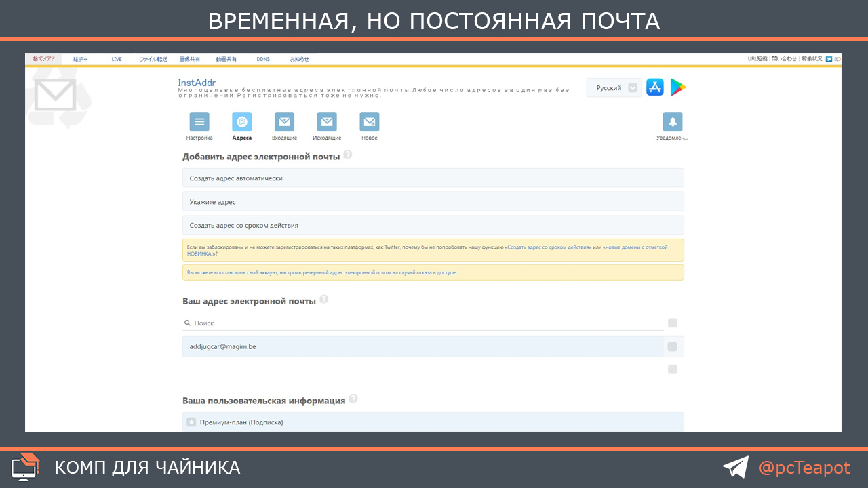This screenshot has height=488, width=868.
Task: Click the InstAddr site title
Action: coord(197,83)
